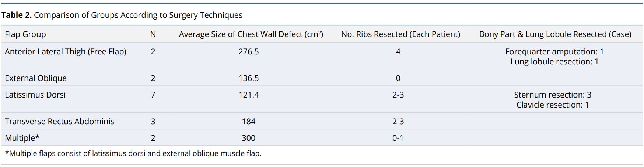The width and height of the screenshot is (644, 167).
Task: Select the External Oblique row label
Action: click(36, 78)
